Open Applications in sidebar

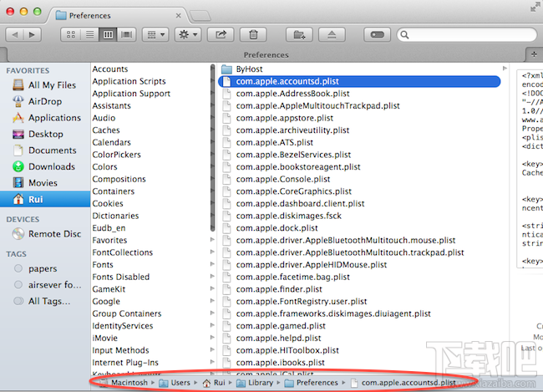point(47,118)
